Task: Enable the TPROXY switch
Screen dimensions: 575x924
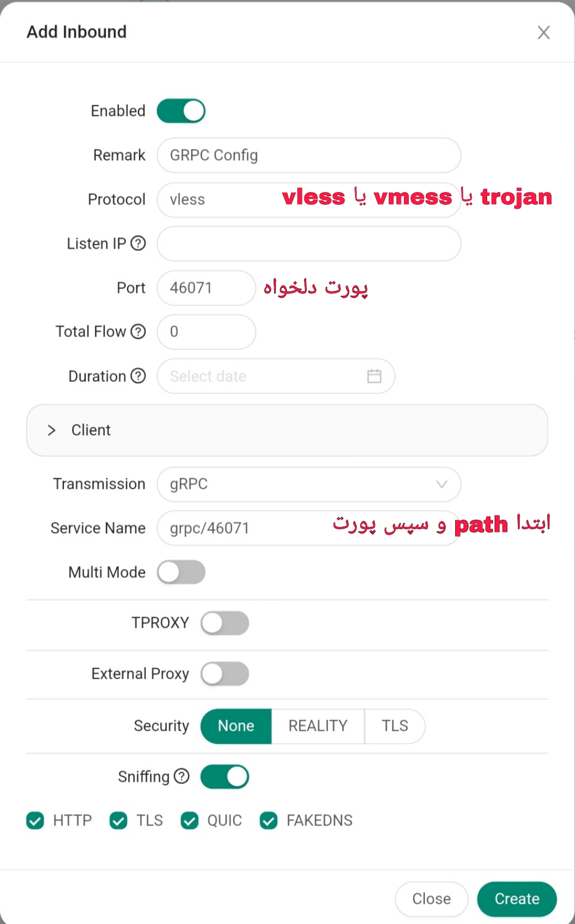Action: pyautogui.click(x=225, y=623)
